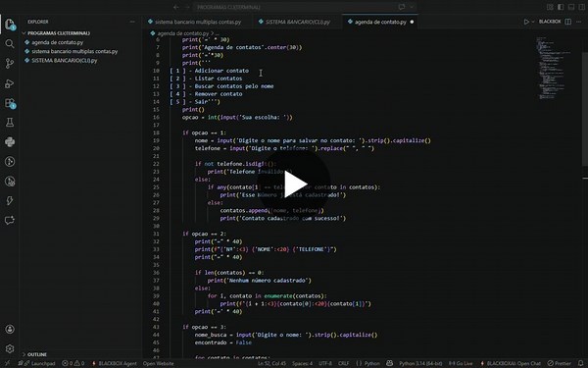The width and height of the screenshot is (588, 368).
Task: Open the Source Control view
Action: click(10, 64)
